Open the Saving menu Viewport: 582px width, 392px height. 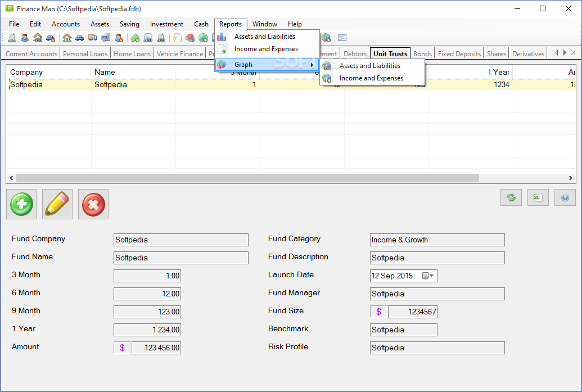tap(129, 24)
